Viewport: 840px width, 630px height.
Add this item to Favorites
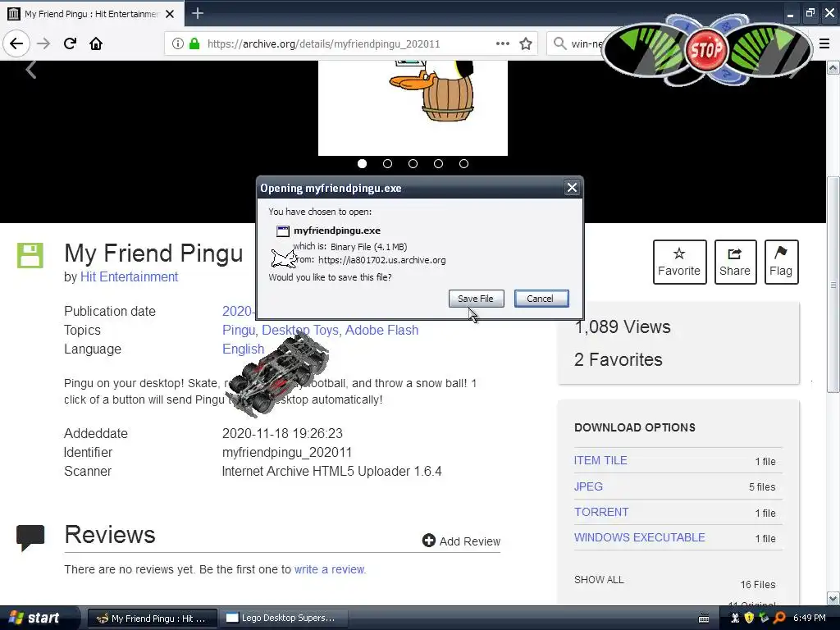[x=679, y=262]
